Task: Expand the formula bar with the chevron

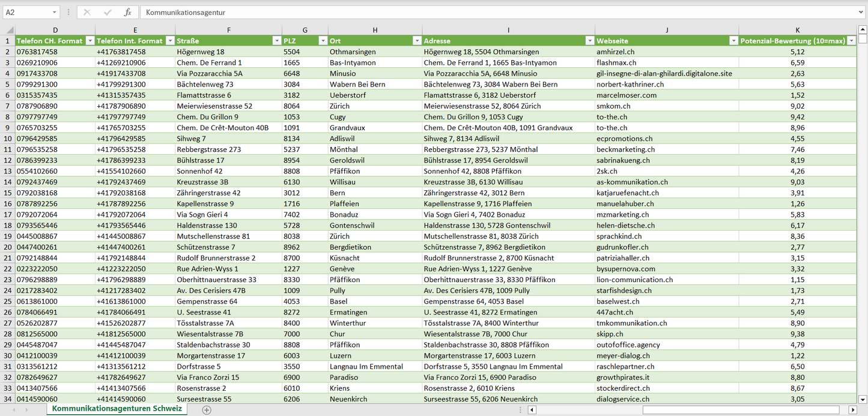Action: pos(861,12)
